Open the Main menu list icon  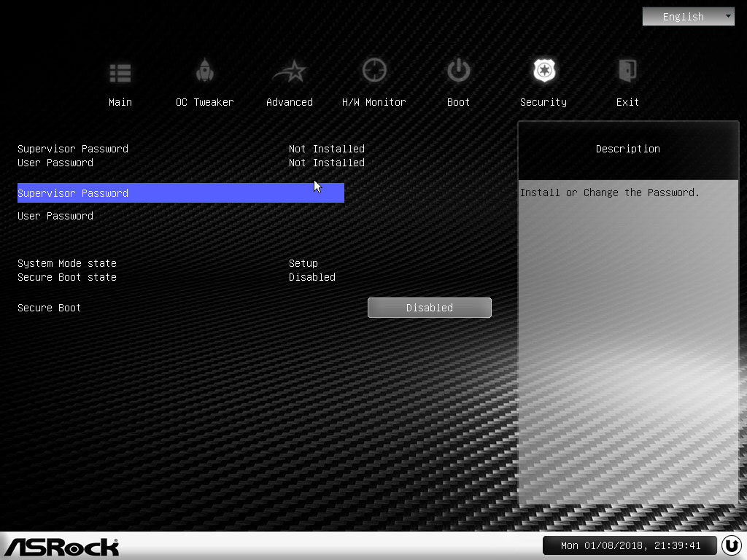120,74
